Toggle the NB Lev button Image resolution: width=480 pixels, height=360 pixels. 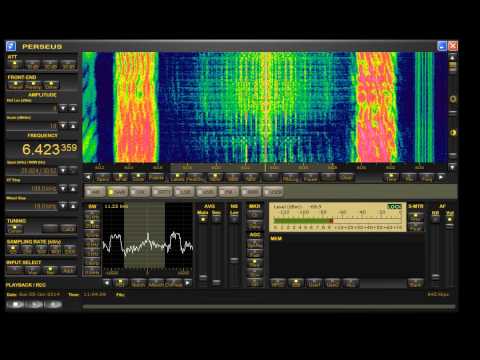[234, 219]
